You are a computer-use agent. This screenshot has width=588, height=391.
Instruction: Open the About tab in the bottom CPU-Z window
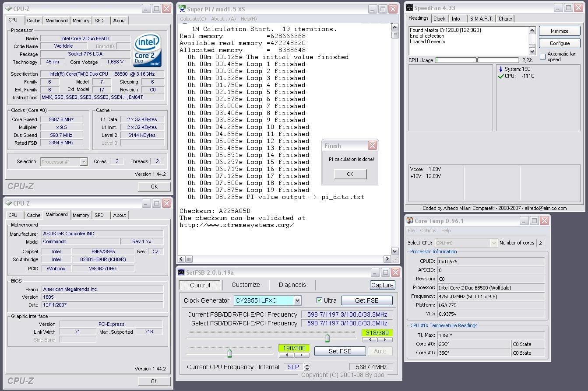(120, 215)
